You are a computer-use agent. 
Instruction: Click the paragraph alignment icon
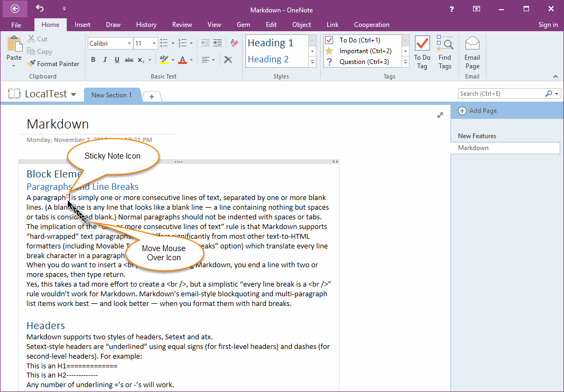coord(206,60)
